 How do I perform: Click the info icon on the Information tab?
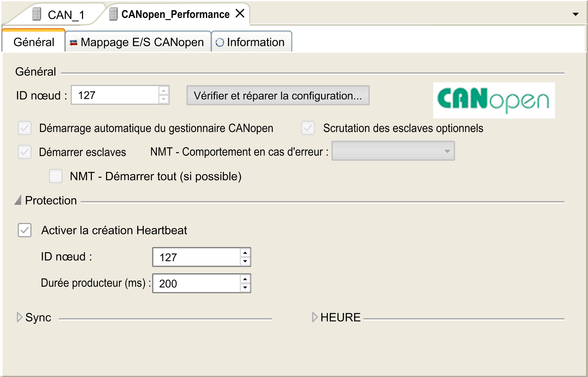220,42
